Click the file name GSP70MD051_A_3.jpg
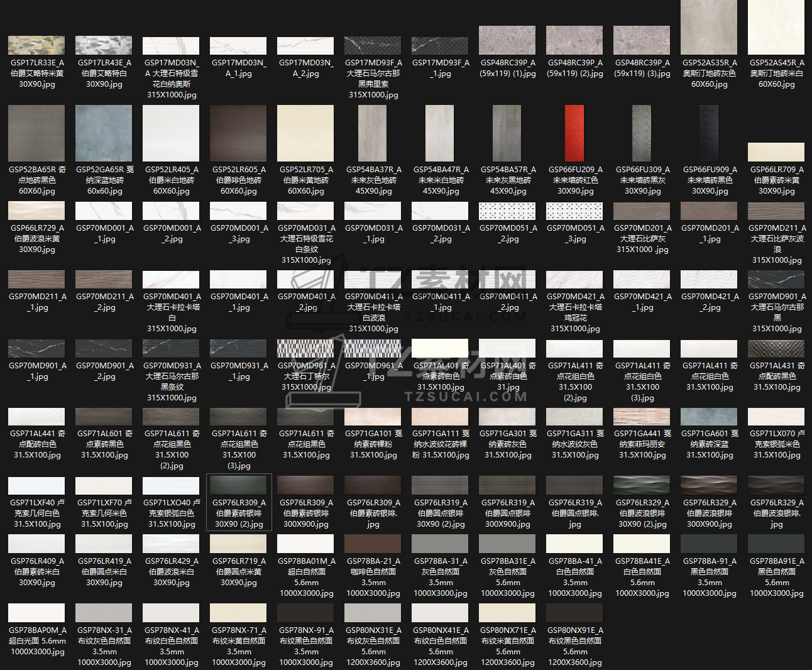Screen dimensions: 812x670 pos(576,233)
